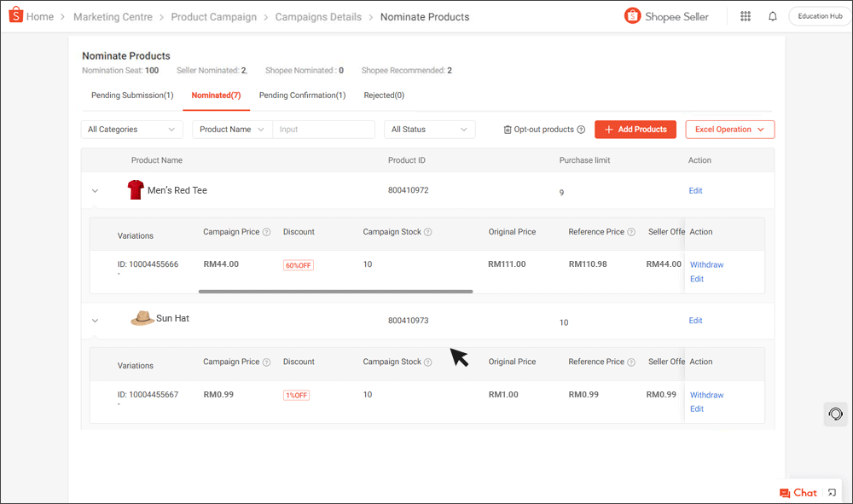The image size is (853, 504).
Task: Click the circular feedback icon on the right edge
Action: point(835,414)
